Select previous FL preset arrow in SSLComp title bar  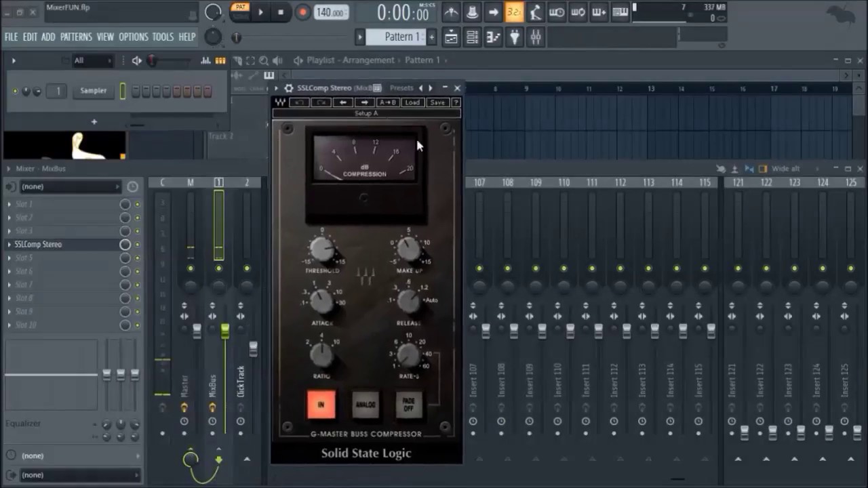[x=421, y=88]
